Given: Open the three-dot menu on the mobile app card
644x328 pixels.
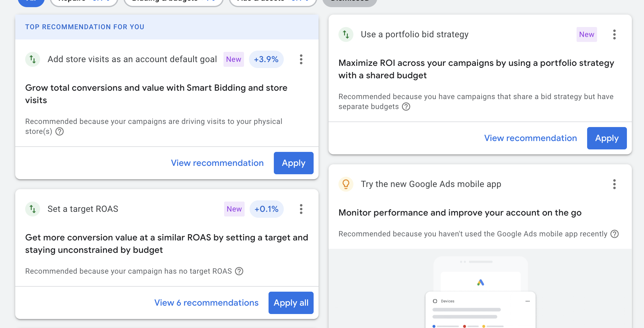Looking at the screenshot, I should tap(614, 184).
